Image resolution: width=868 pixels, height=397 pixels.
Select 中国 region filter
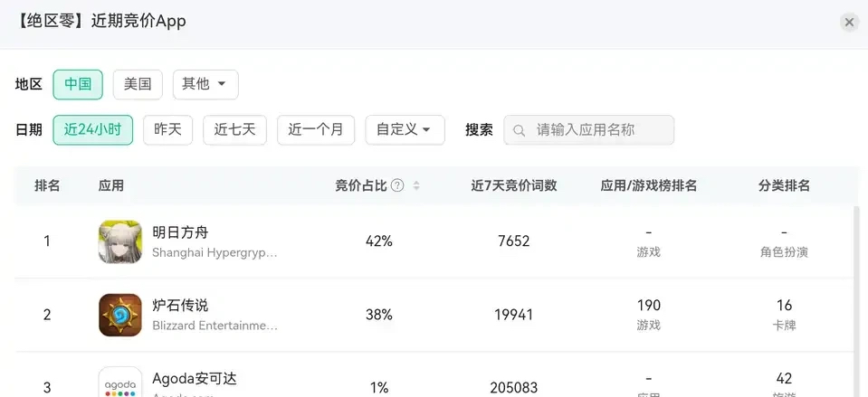pos(78,84)
